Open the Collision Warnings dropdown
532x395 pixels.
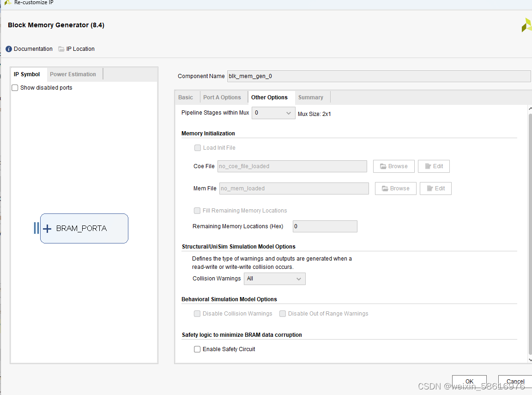[x=274, y=279]
